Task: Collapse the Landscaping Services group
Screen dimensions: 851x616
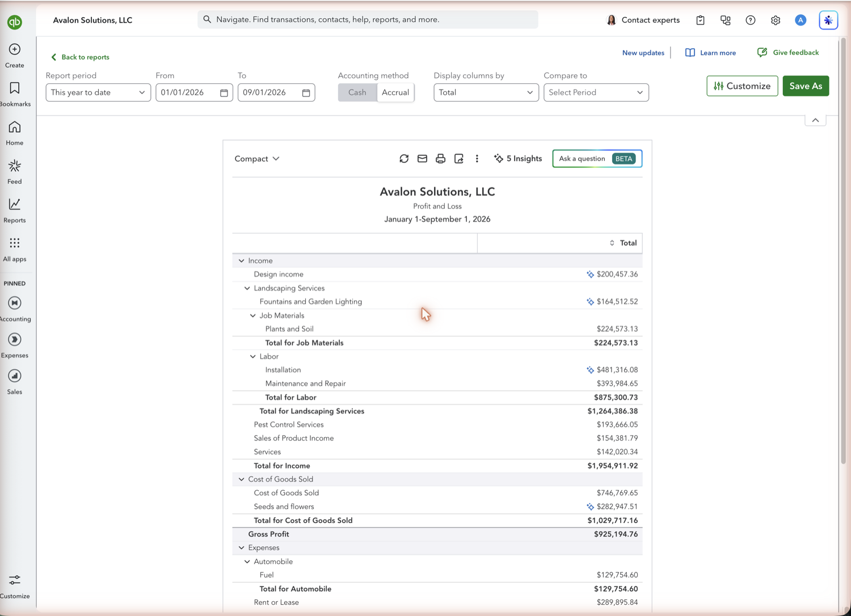Action: pyautogui.click(x=247, y=288)
